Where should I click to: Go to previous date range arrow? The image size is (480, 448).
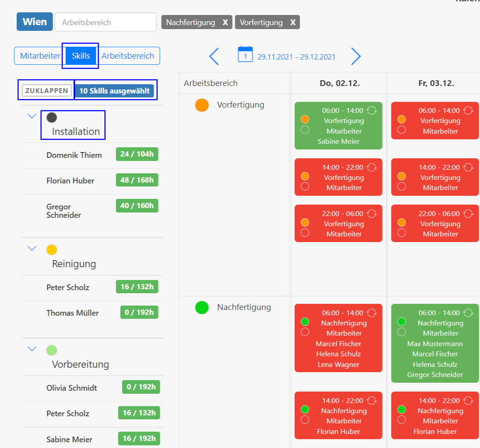(214, 56)
